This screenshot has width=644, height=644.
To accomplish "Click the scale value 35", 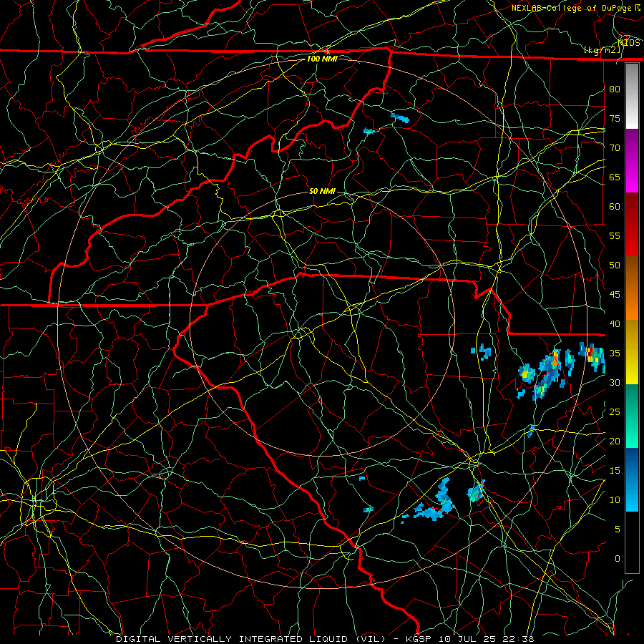I will 615,353.
